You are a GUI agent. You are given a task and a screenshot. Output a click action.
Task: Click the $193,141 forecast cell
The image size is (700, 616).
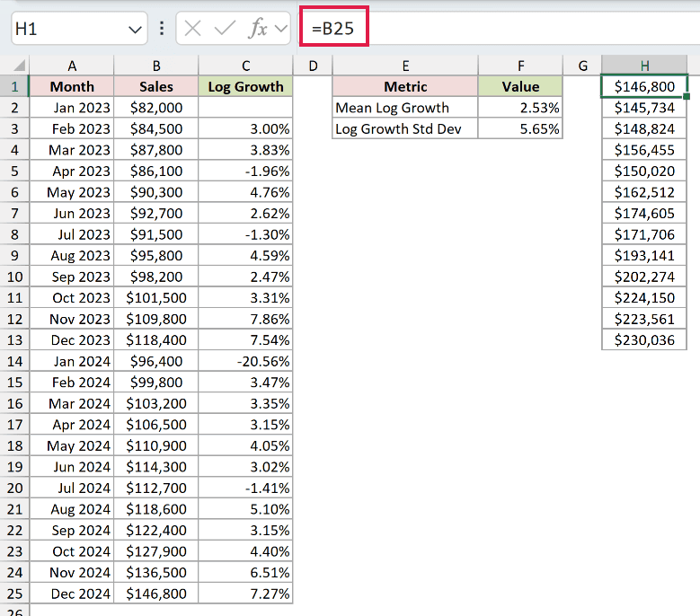644,256
